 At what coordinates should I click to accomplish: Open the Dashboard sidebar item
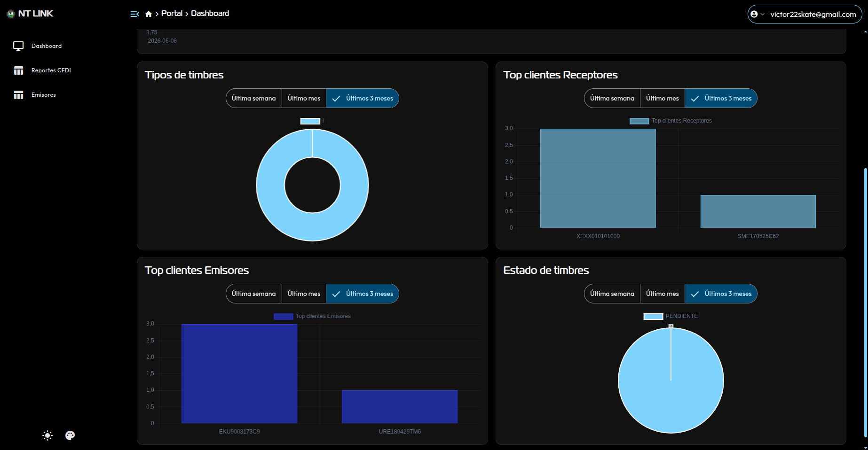[x=47, y=46]
